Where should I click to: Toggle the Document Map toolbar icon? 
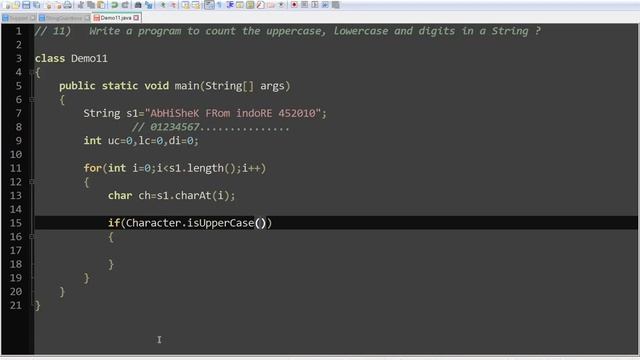click(250, 5)
